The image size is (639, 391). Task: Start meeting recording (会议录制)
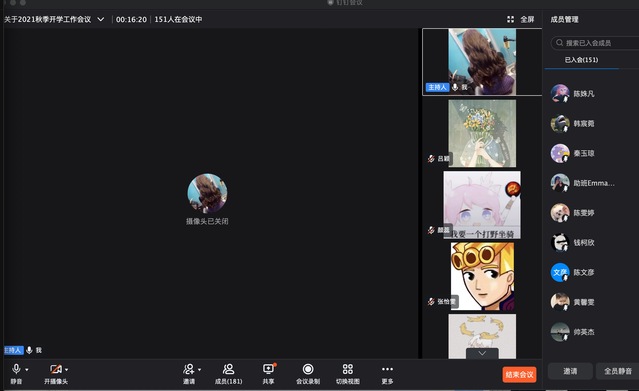(308, 373)
